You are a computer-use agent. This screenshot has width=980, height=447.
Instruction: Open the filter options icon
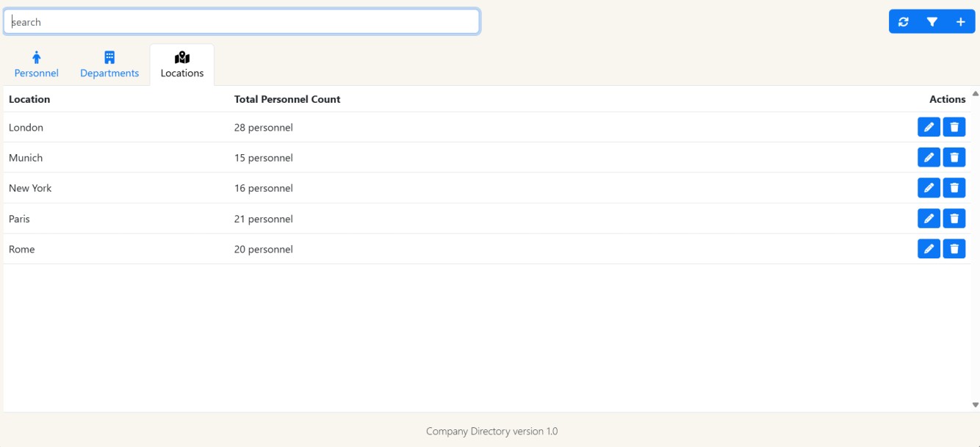point(932,22)
